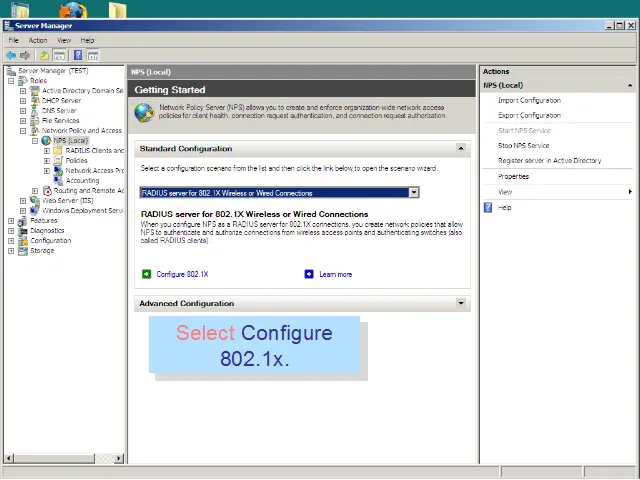
Task: Click the Features node icon
Action: tap(23, 221)
